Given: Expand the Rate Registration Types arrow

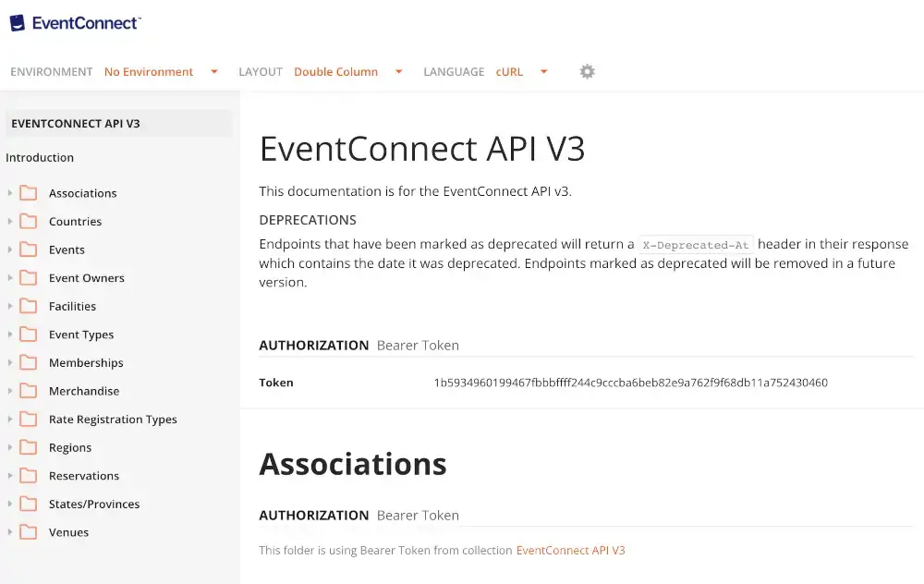Looking at the screenshot, I should [10, 420].
